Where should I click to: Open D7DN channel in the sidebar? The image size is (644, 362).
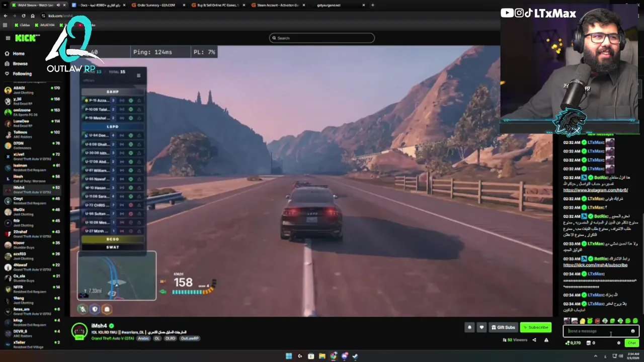[31, 146]
